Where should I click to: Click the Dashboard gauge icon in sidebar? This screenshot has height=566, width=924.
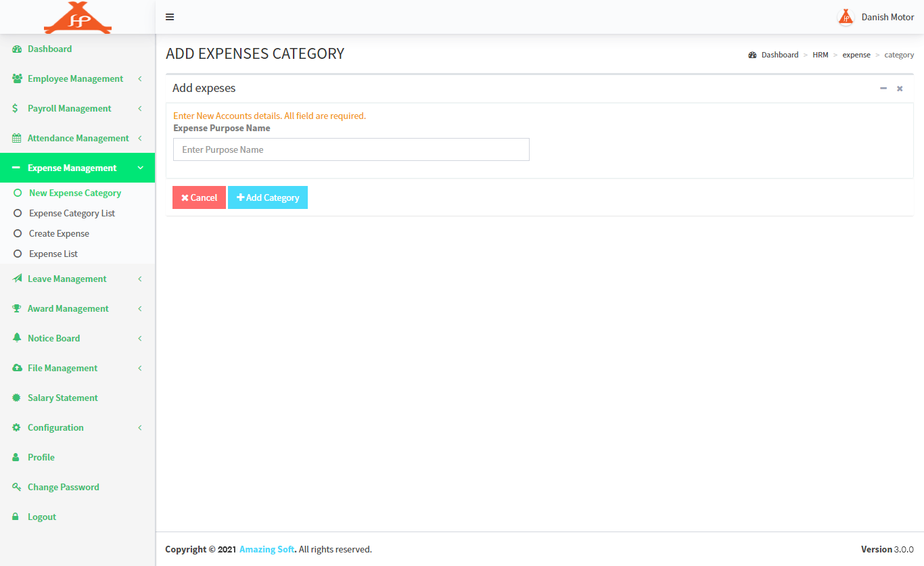coord(17,49)
